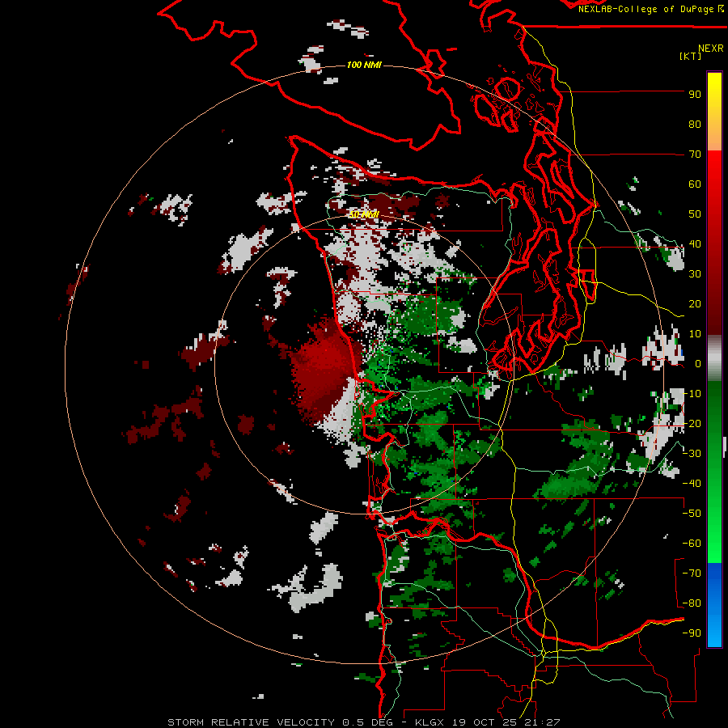Click the 20 value on the velocity scale

[695, 304]
